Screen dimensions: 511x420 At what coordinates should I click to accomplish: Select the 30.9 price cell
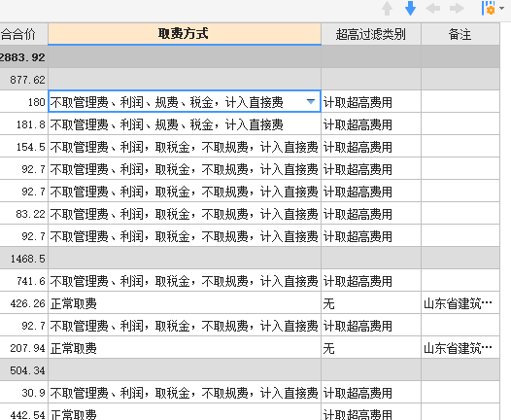[x=23, y=392]
